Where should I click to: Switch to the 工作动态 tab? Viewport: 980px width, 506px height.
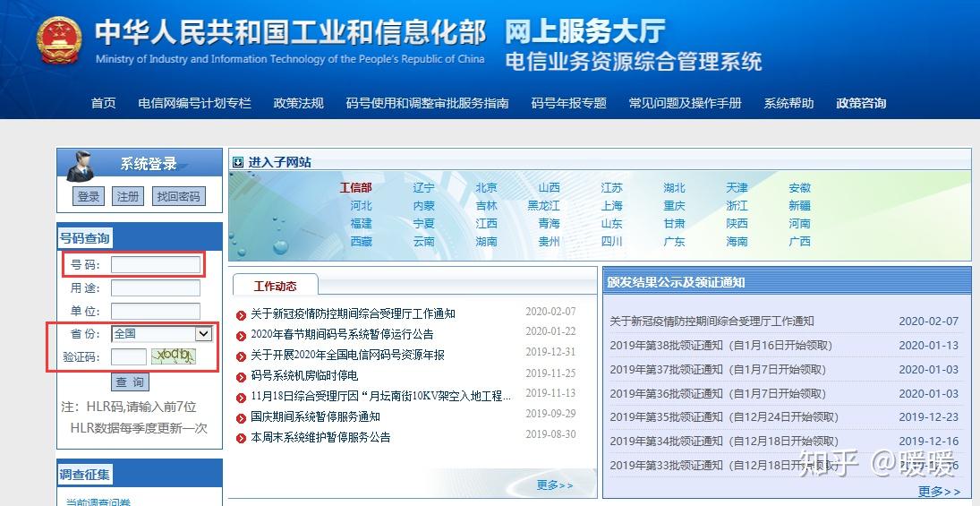pos(275,286)
